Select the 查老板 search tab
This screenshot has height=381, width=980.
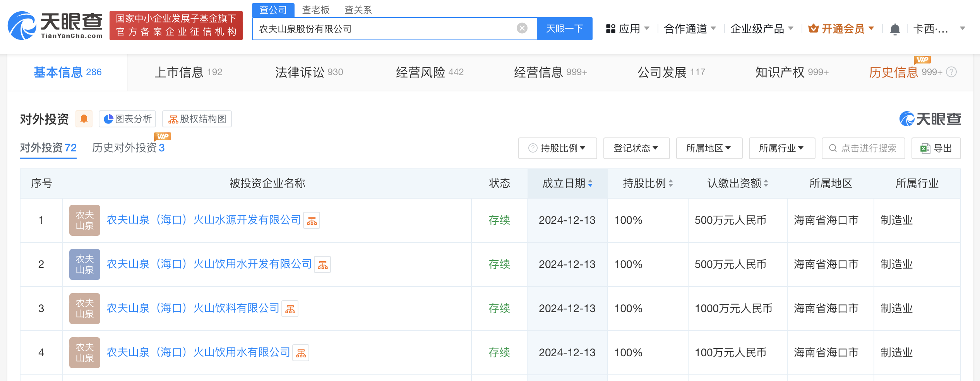click(x=316, y=10)
